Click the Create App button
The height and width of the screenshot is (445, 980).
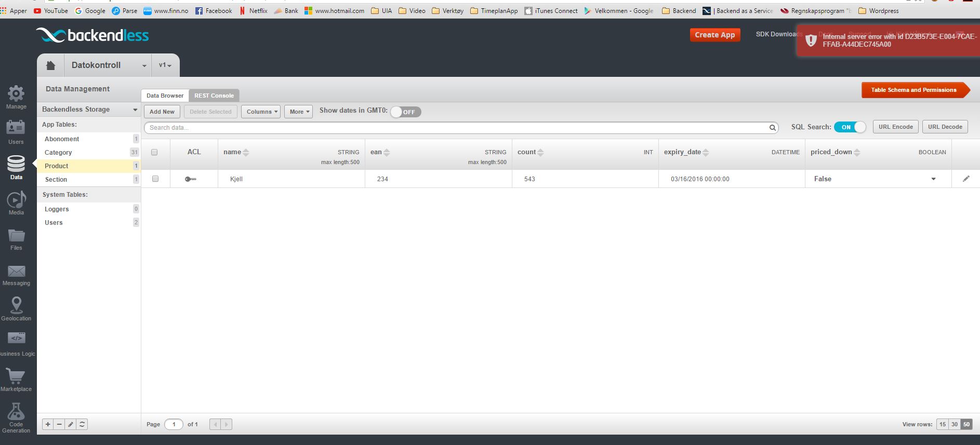pos(715,35)
